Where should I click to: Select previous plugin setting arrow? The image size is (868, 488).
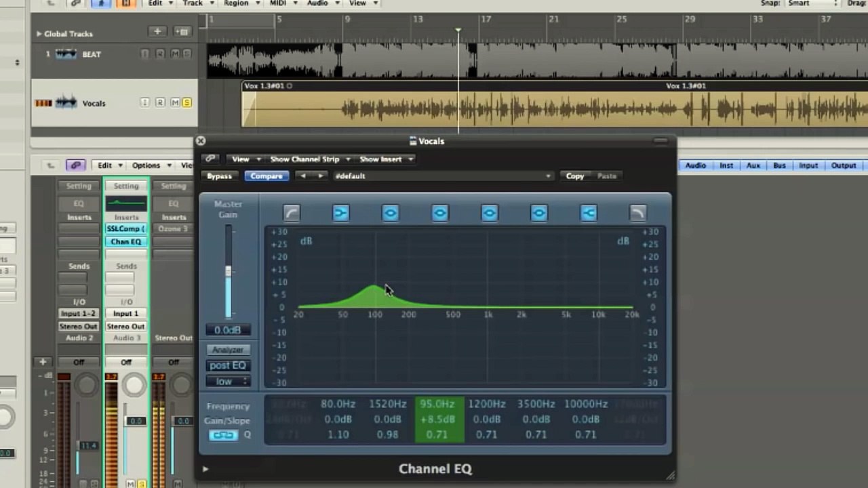click(x=303, y=176)
